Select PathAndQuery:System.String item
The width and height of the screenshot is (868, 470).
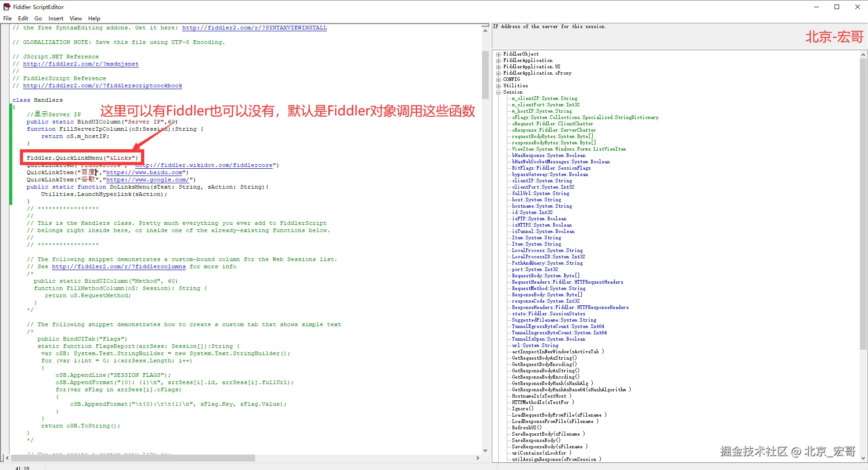point(547,263)
